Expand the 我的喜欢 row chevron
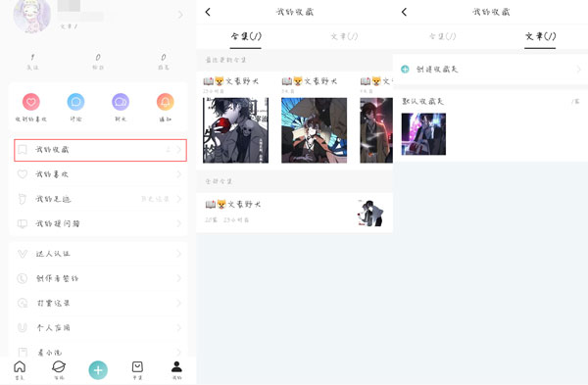Screen dimensions: 588x385 click(179, 174)
